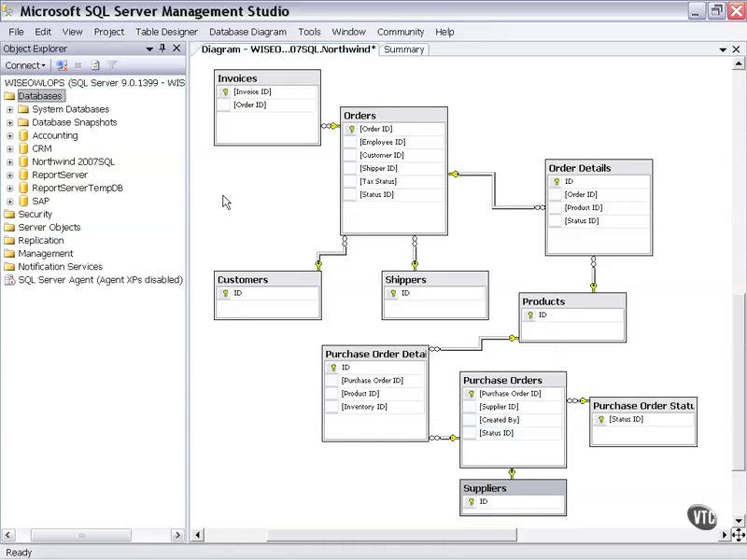The image size is (747, 560).
Task: Open the Window menu
Action: (348, 32)
